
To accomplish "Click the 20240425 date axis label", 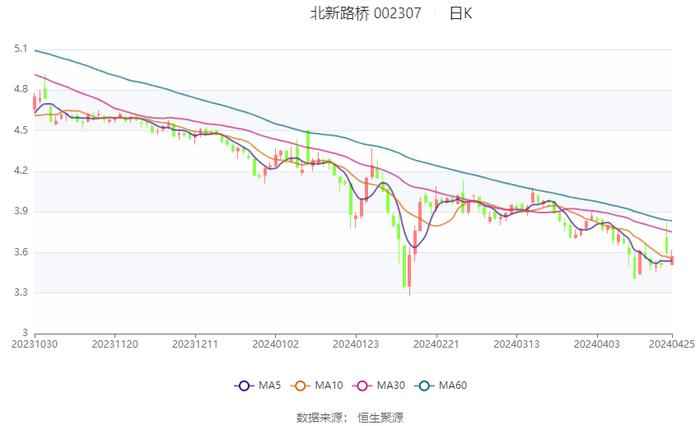I will pos(671,341).
